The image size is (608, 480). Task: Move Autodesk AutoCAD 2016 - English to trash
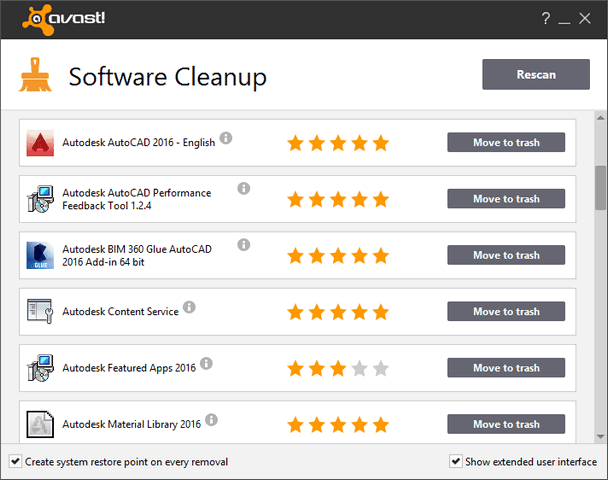506,142
